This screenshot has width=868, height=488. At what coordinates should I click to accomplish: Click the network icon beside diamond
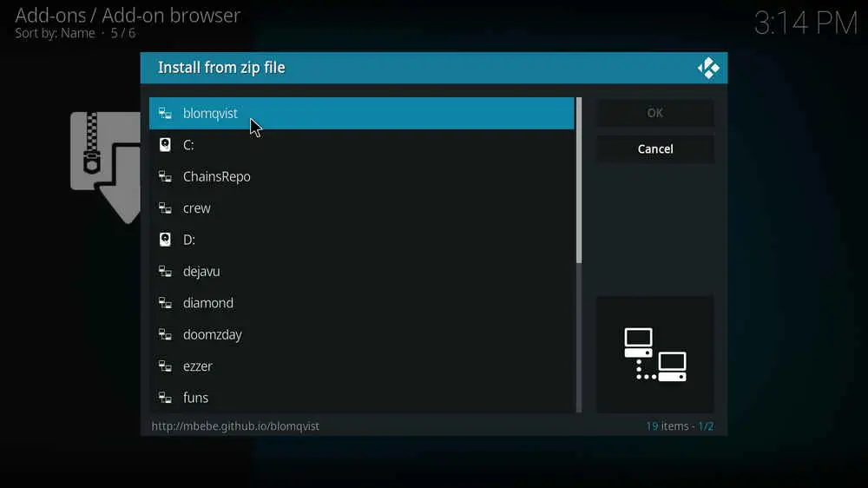click(x=165, y=303)
